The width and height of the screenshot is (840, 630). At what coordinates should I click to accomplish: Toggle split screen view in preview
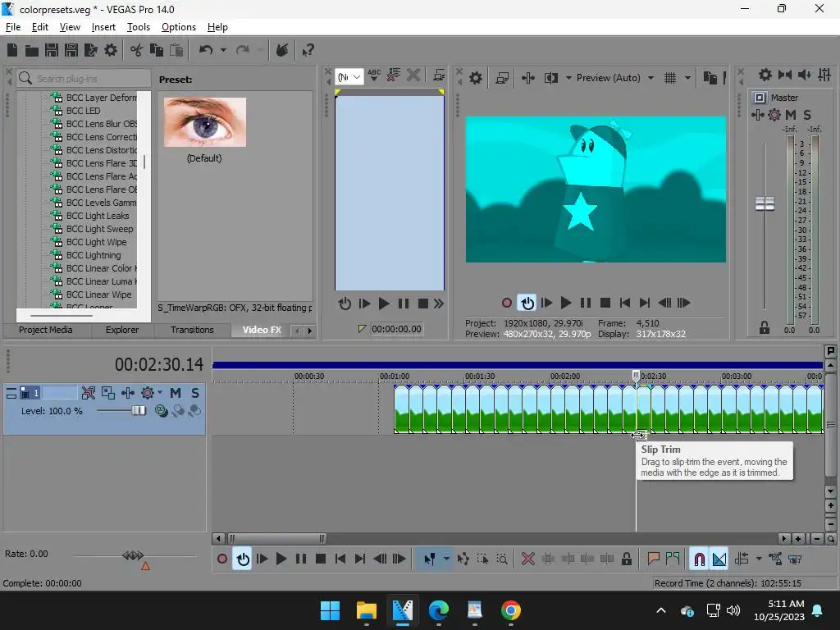click(x=551, y=78)
